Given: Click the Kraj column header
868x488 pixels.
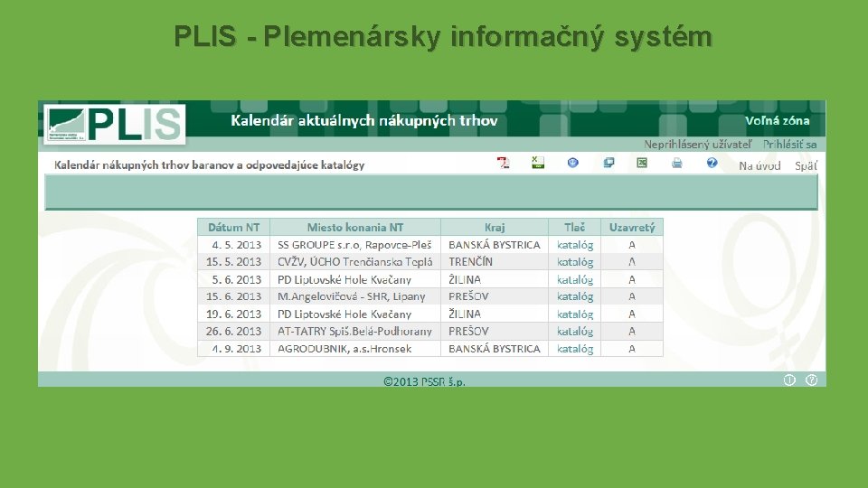Looking at the screenshot, I should tap(495, 227).
